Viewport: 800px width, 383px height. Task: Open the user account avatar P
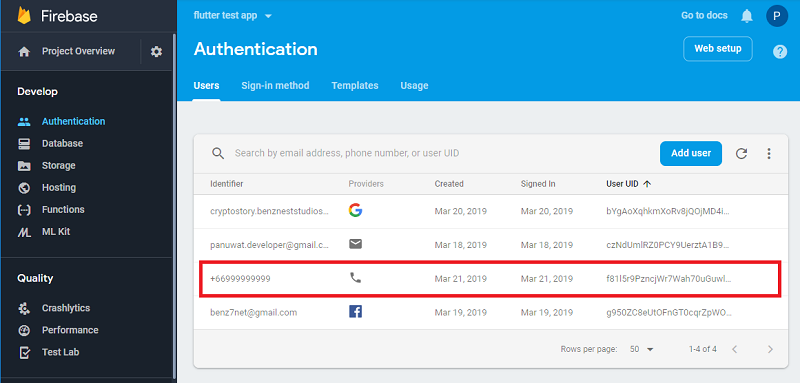coord(777,16)
